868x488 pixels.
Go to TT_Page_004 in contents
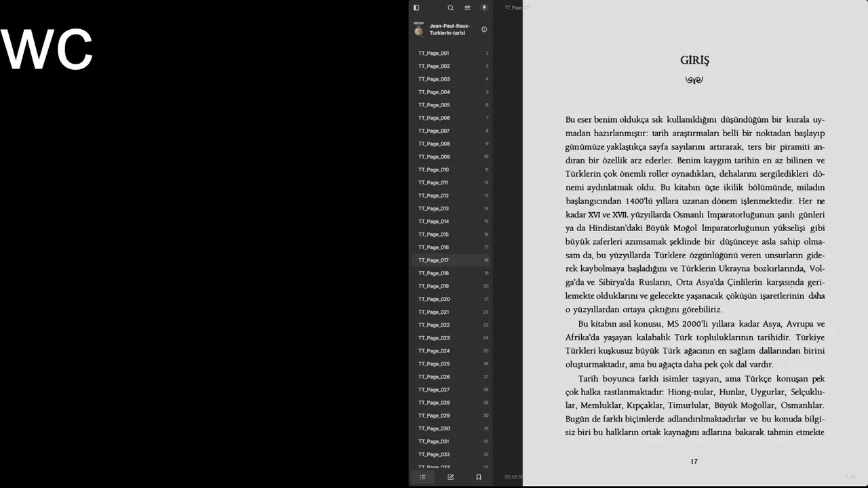pos(451,91)
